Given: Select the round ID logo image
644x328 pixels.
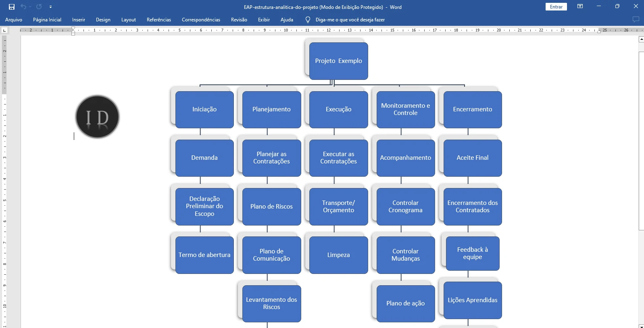Looking at the screenshot, I should [98, 117].
